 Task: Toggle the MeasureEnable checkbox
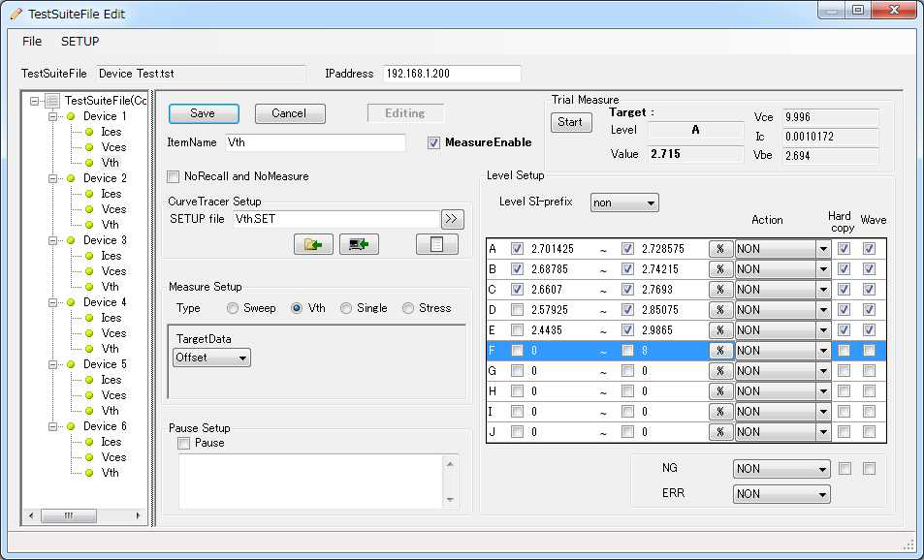(x=433, y=142)
